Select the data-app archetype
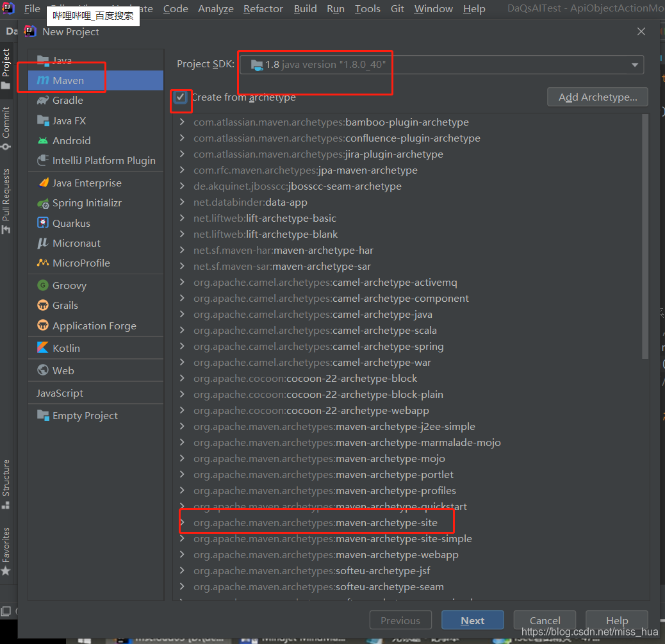Viewport: 665px width, 644px height. click(250, 202)
